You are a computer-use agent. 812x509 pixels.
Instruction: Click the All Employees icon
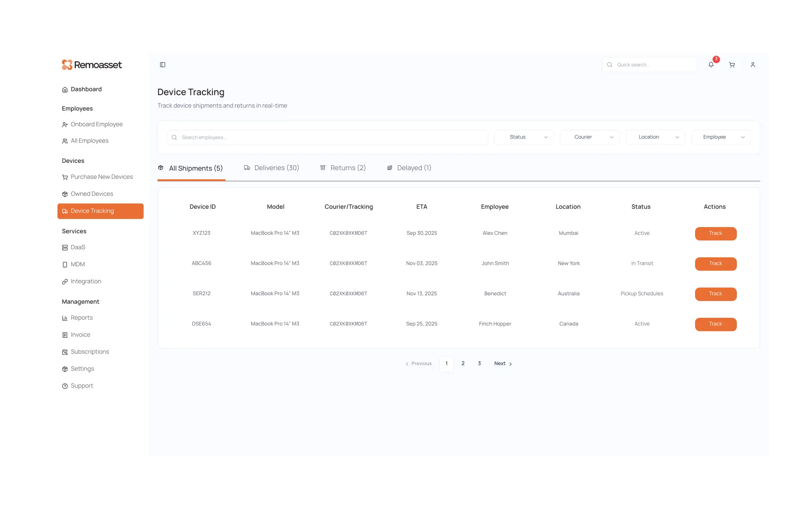coord(65,141)
